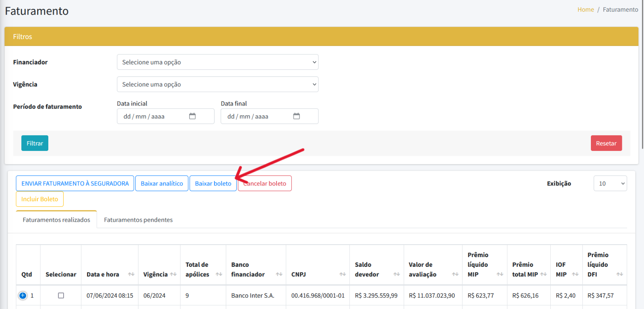Click the Filtrar button
Viewport: 644px width, 309px height.
(35, 143)
